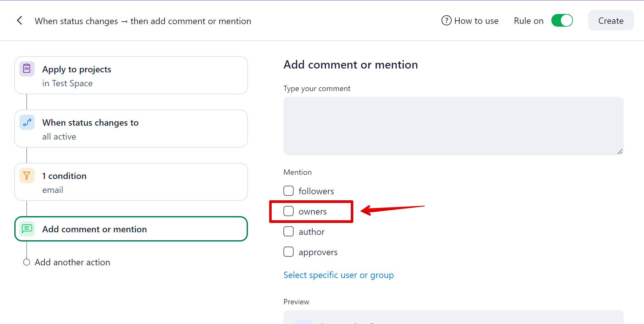Turn off the Rule on toggle
The image size is (644, 324).
[x=562, y=21]
